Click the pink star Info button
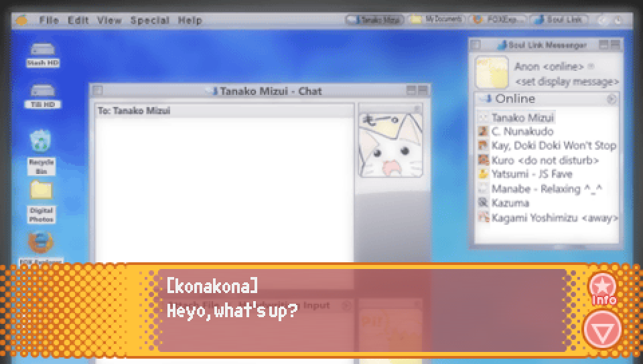Viewport: 643px width, 364px height. [603, 288]
